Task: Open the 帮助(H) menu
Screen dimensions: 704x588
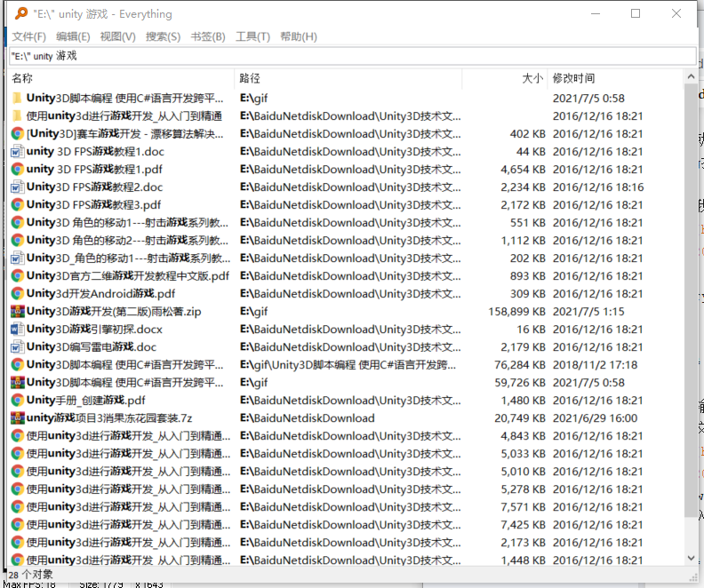Action: (298, 36)
